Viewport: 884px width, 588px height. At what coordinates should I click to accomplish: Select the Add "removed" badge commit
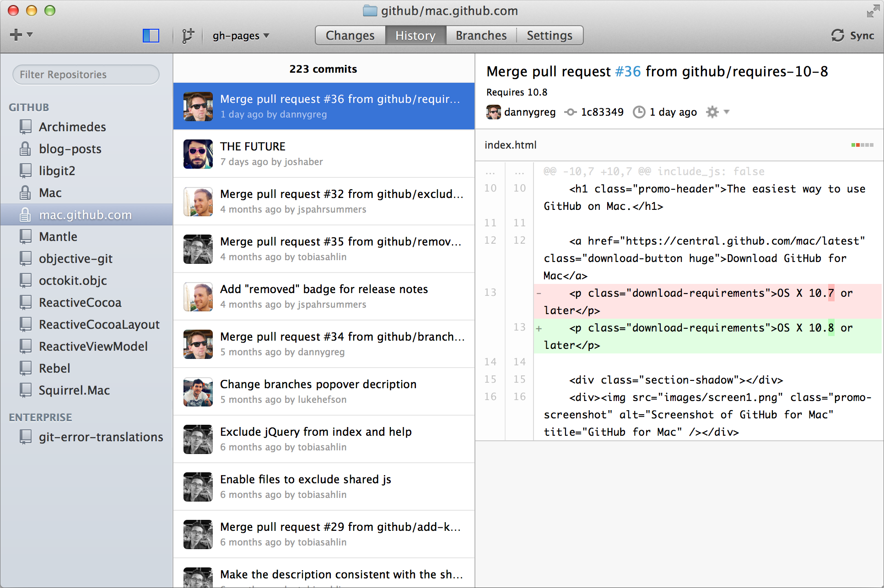324,296
